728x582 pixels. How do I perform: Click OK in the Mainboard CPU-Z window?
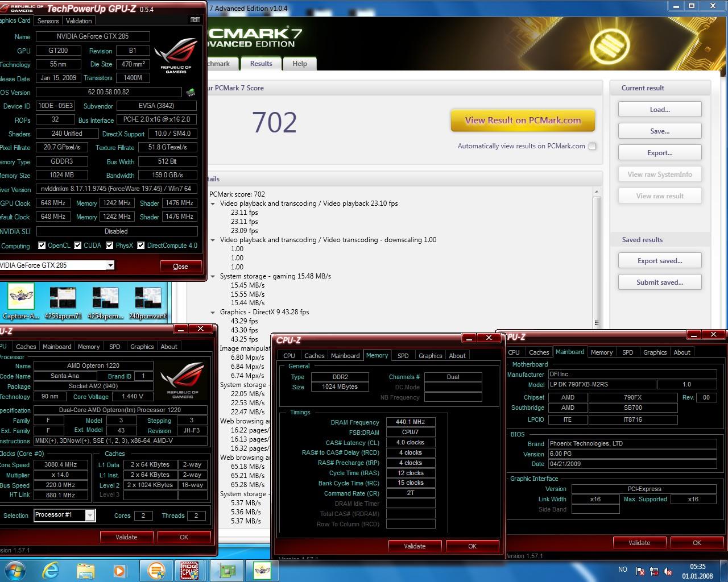pos(697,543)
